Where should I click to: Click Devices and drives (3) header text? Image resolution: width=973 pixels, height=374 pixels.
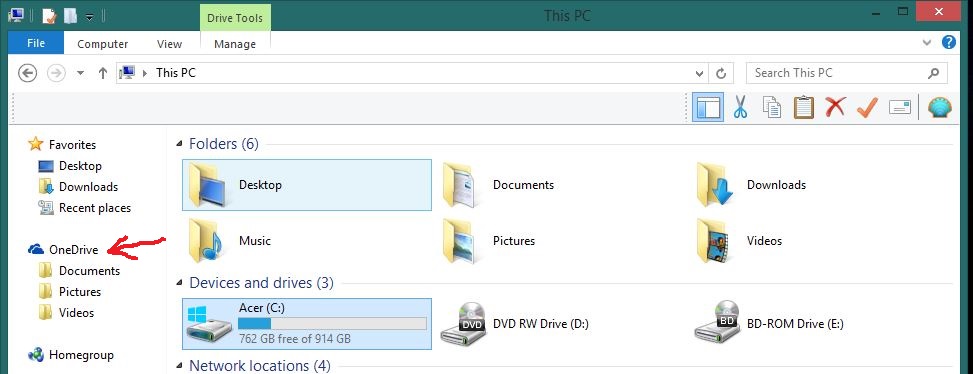click(261, 283)
